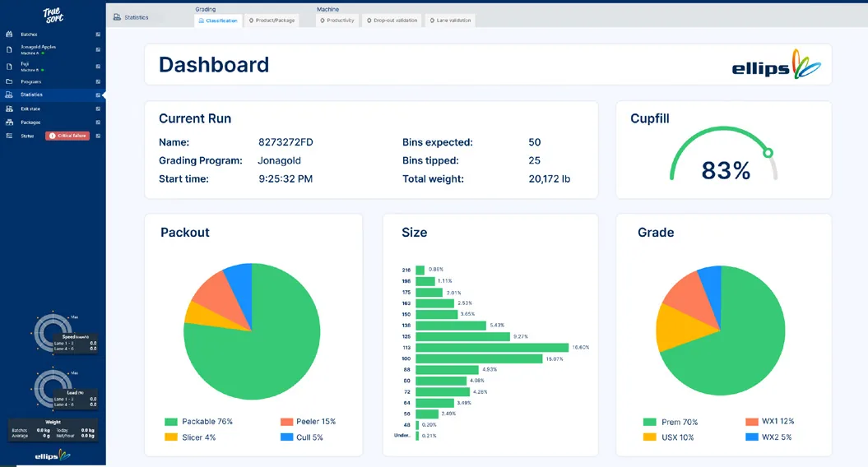Click the Status list icon

(9, 136)
